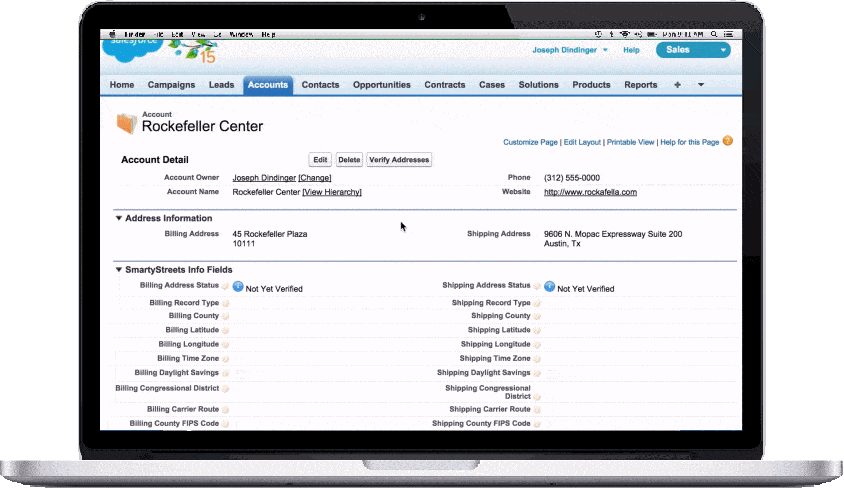Click help icon beside Shipping Latitude
Screen dimensions: 844x492
(x=537, y=331)
